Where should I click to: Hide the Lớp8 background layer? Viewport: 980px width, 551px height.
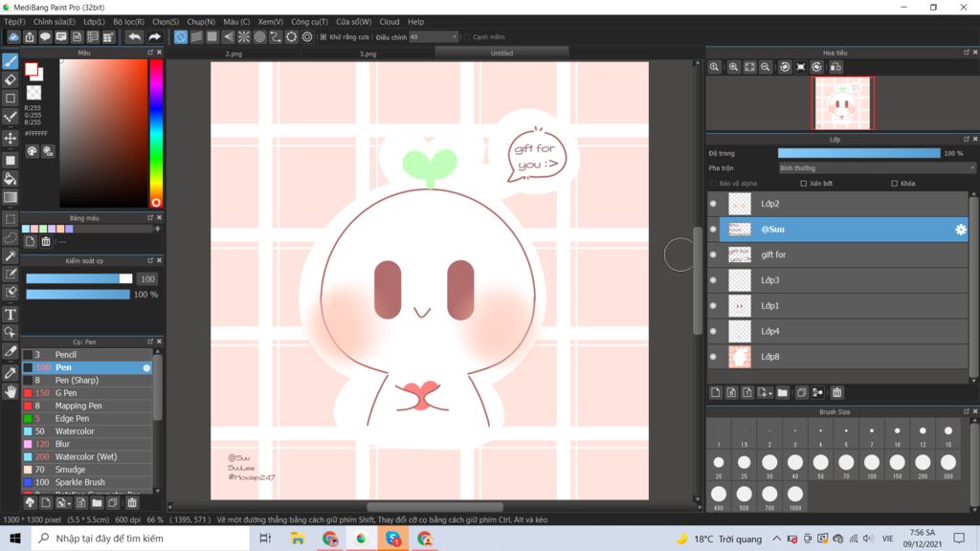click(x=713, y=357)
